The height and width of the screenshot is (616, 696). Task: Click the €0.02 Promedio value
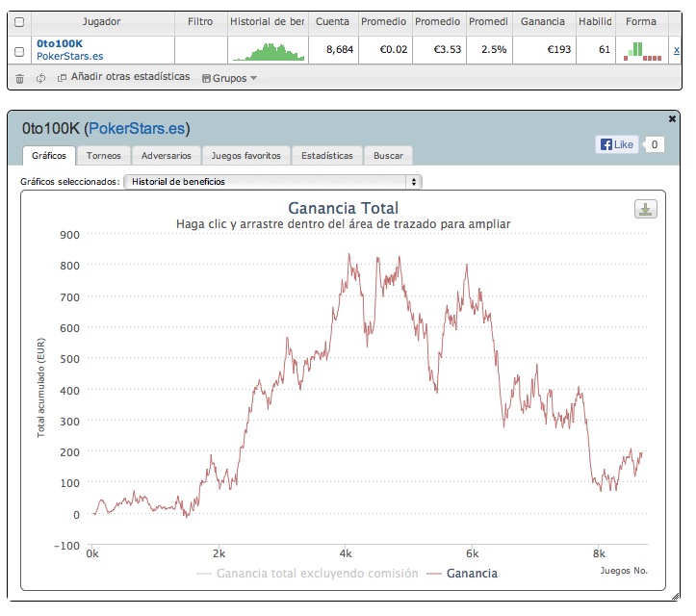[394, 49]
